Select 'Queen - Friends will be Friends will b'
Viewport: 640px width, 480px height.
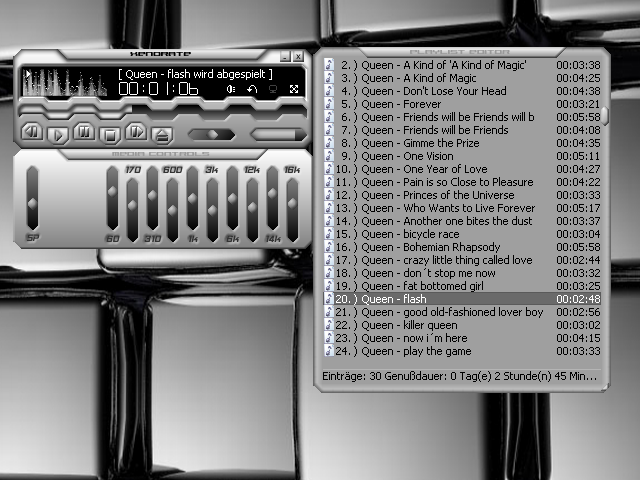pyautogui.click(x=462, y=117)
